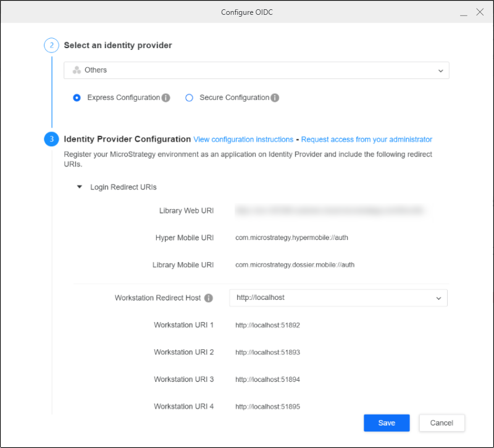Viewport: 494px width, 448px height.
Task: Cancel the OIDC configuration
Action: click(x=442, y=423)
